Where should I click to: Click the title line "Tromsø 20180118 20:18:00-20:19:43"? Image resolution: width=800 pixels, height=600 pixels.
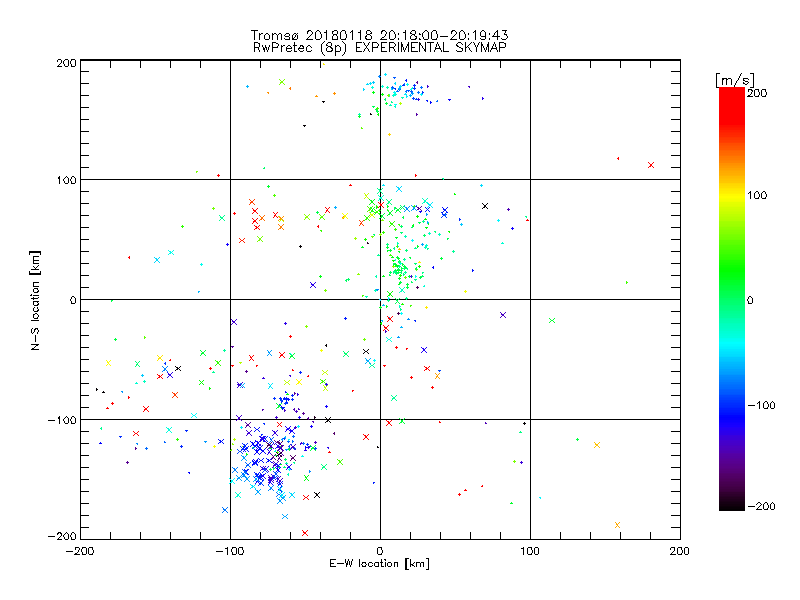(x=379, y=35)
